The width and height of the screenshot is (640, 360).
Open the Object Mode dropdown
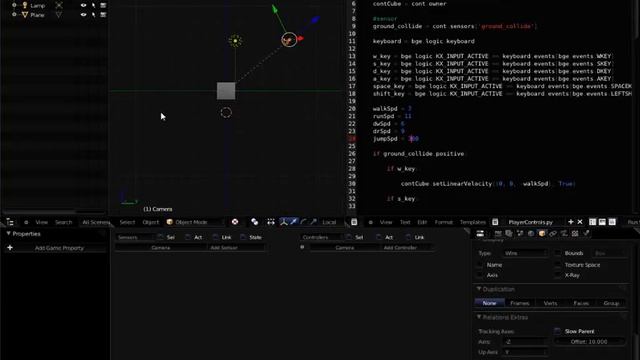195,222
